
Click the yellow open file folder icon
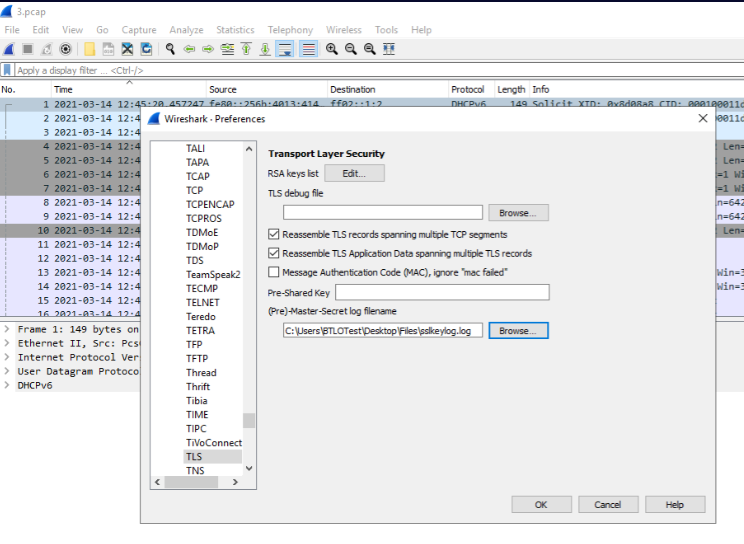click(x=89, y=48)
